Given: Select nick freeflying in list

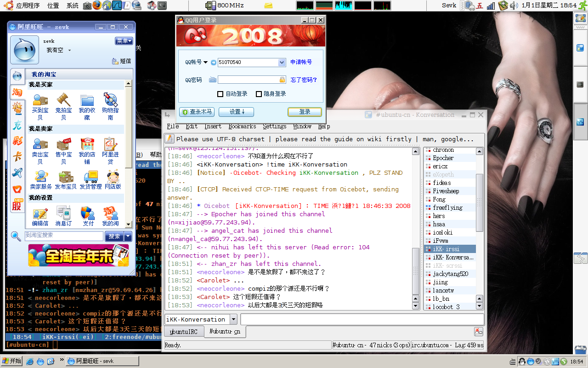Looking at the screenshot, I should tap(450, 207).
